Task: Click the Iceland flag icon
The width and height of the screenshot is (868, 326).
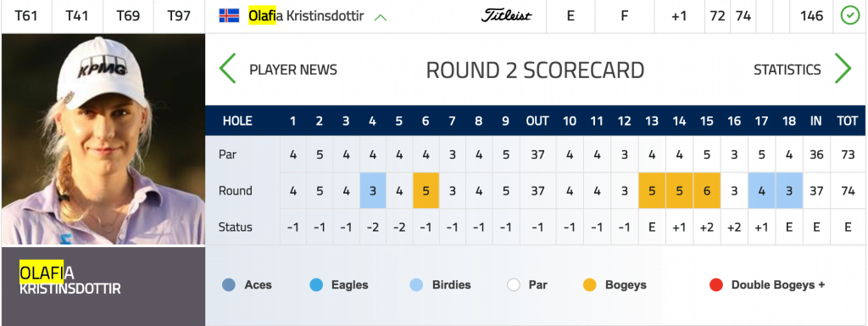Action: pyautogui.click(x=229, y=15)
